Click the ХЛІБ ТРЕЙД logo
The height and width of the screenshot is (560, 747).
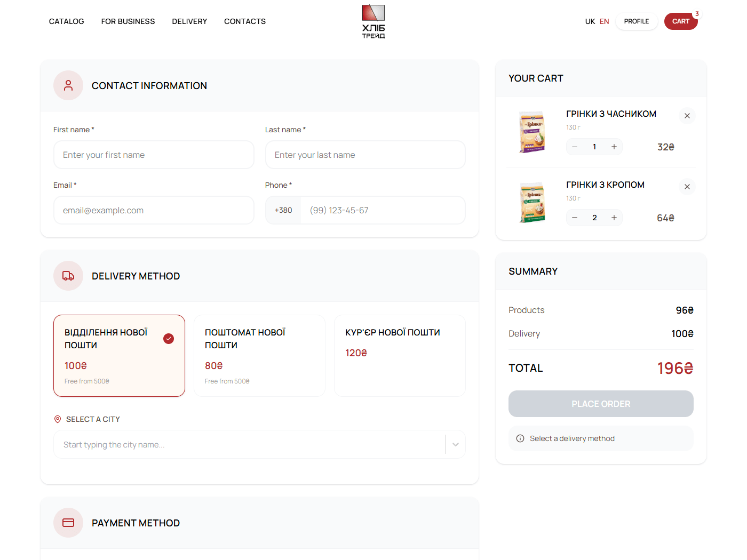click(x=373, y=21)
